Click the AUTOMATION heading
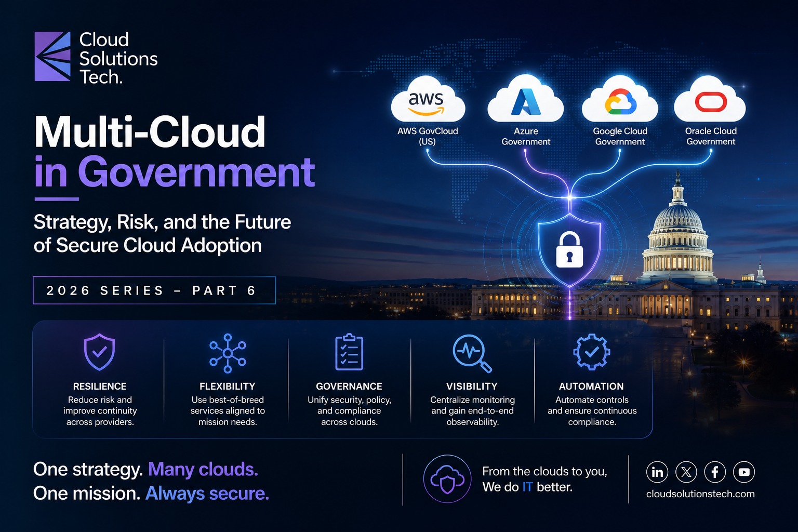This screenshot has height=532, width=798. pos(591,387)
